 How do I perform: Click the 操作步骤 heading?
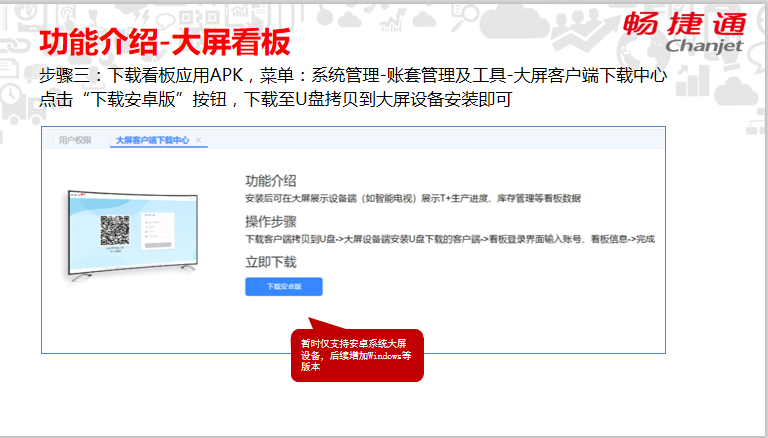(271, 221)
